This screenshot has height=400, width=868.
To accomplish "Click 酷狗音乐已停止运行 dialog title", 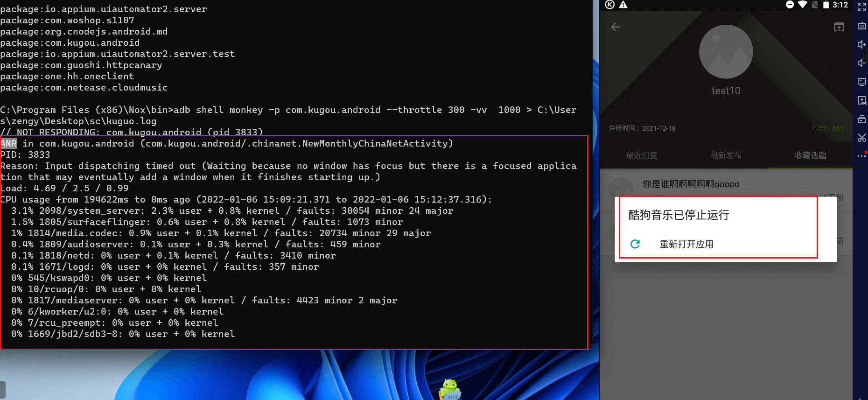I will [679, 215].
